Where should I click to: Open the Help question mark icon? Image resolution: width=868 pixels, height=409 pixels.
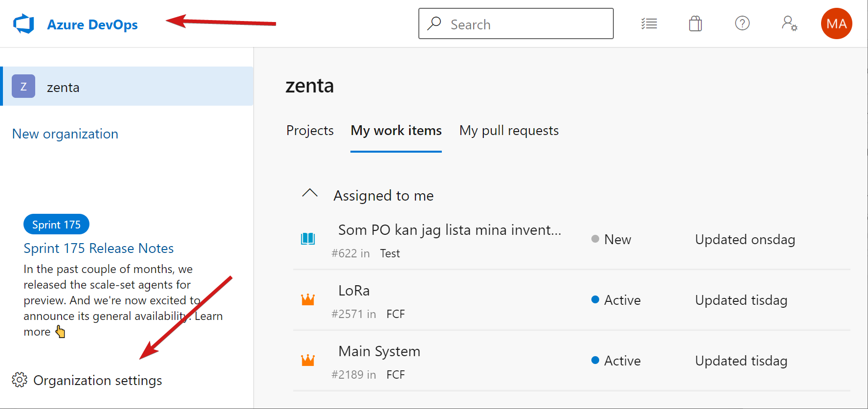[x=742, y=23]
